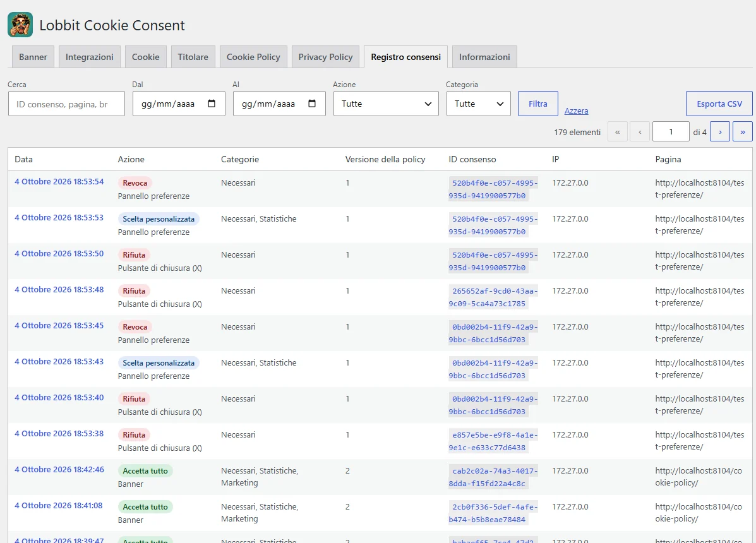
Task: Go to first page of results
Action: tap(618, 131)
